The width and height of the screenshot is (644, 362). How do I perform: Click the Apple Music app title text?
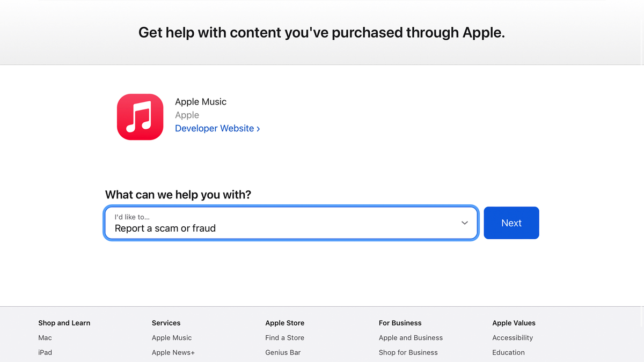(201, 102)
